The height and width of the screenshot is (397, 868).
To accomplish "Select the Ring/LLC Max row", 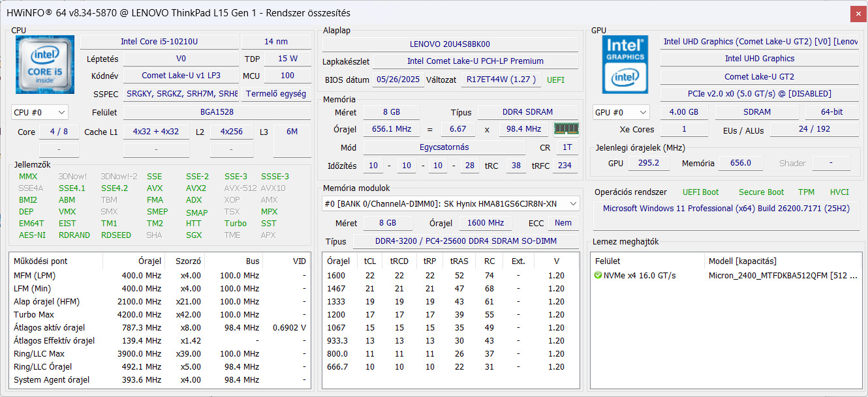I will tap(161, 354).
